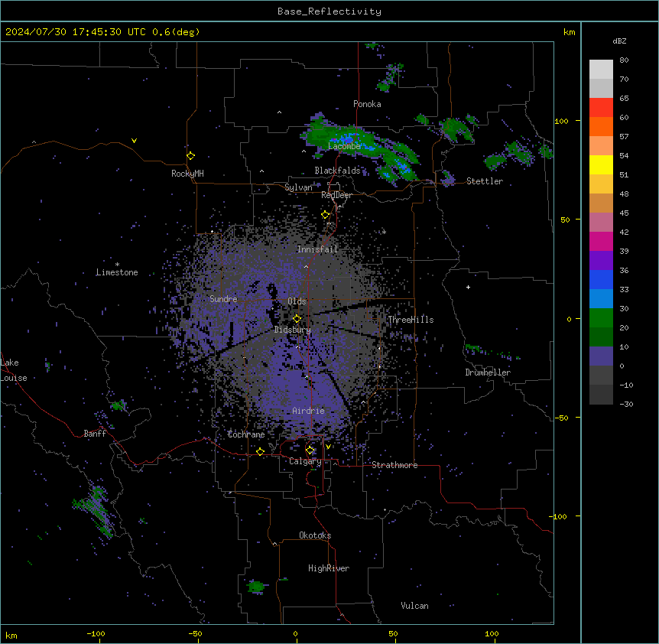This screenshot has width=659, height=644.
Task: Click the 50 tick on bottom axis
Action: pyautogui.click(x=393, y=633)
